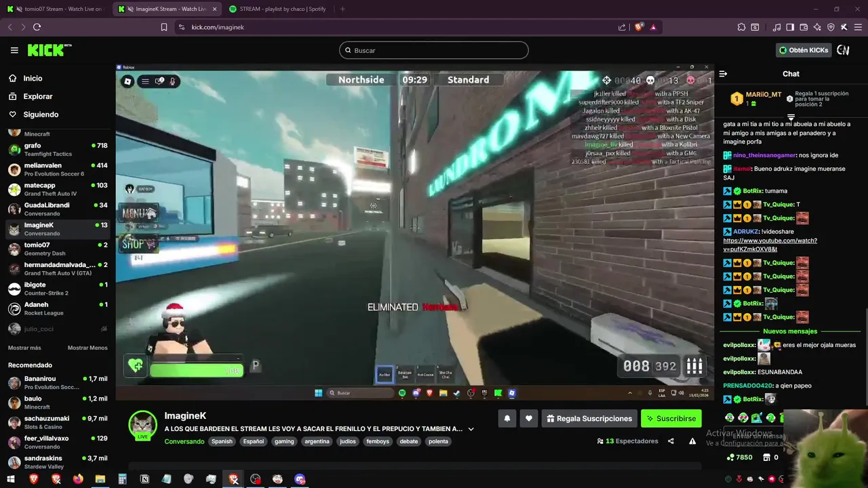Screen dimensions: 868x488
Task: Click Regala Suscripciones button
Action: coord(589,419)
